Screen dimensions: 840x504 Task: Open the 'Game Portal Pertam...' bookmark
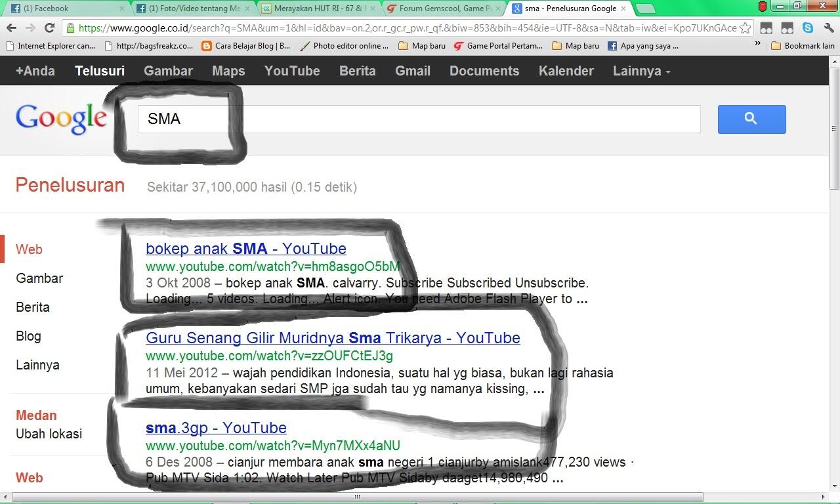[x=499, y=46]
